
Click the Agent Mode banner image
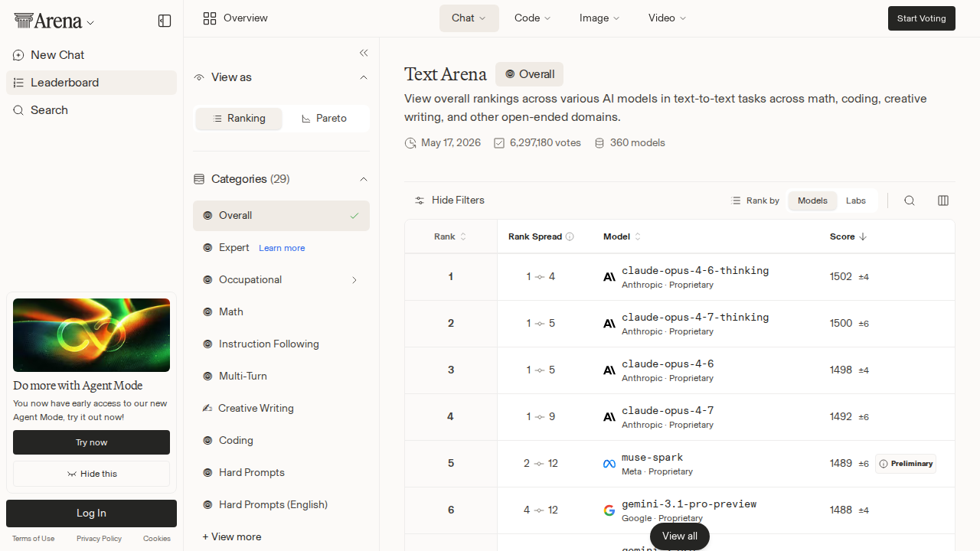[x=91, y=335]
